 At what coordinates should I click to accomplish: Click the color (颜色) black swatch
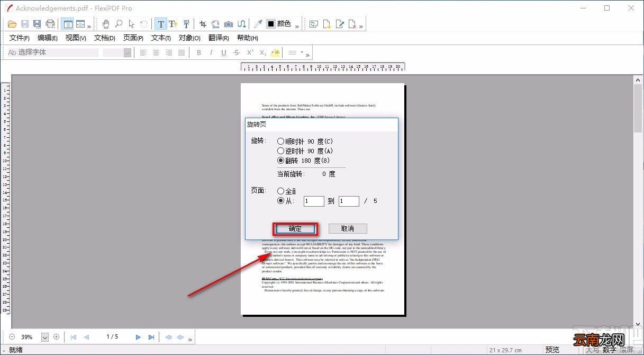[270, 24]
